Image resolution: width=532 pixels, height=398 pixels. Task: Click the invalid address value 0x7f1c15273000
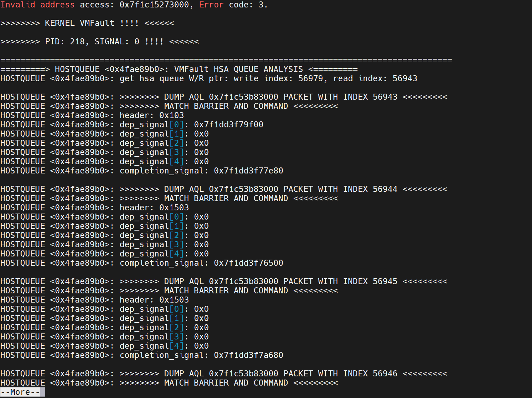pyautogui.click(x=154, y=5)
